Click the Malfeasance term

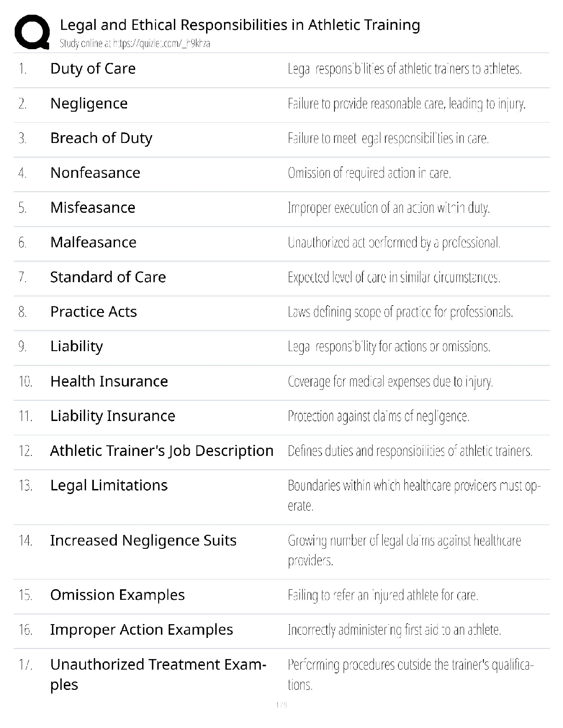(x=93, y=242)
